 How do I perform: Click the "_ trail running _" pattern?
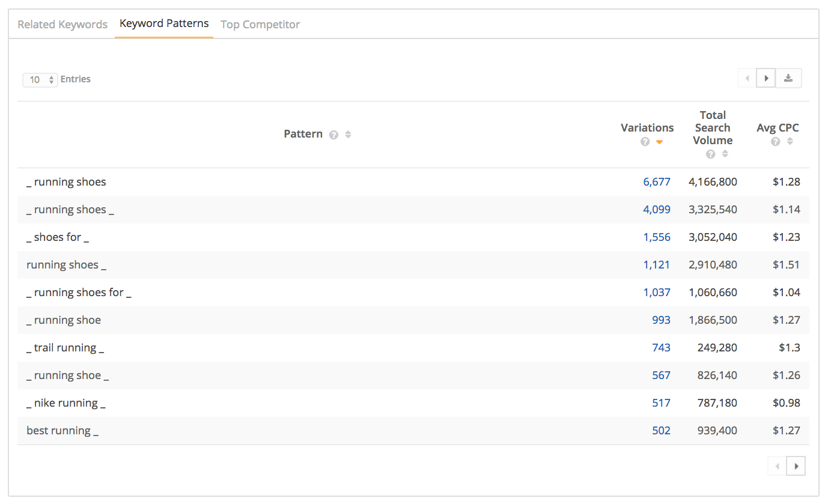65,348
